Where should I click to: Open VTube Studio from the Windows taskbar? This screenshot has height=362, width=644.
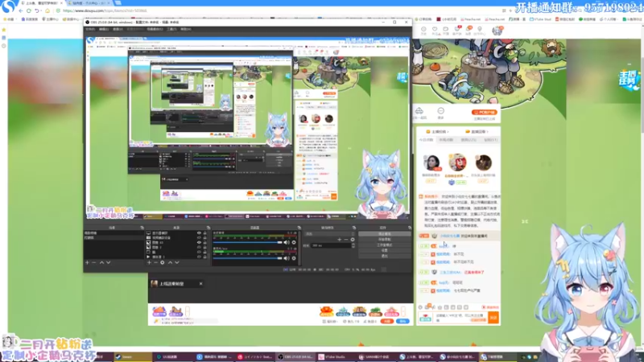click(335, 356)
